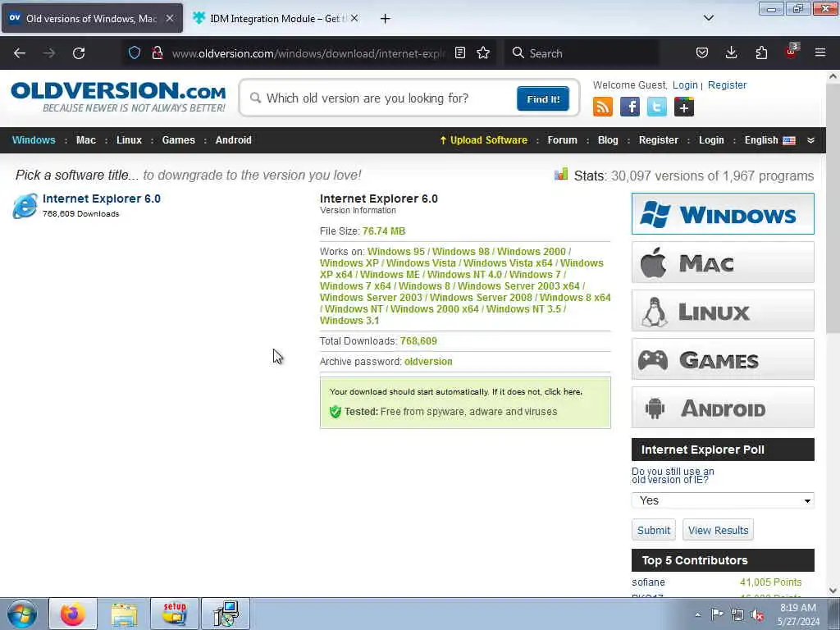Click the large Linux platform banner
This screenshot has height=630, width=840.
coord(723,311)
